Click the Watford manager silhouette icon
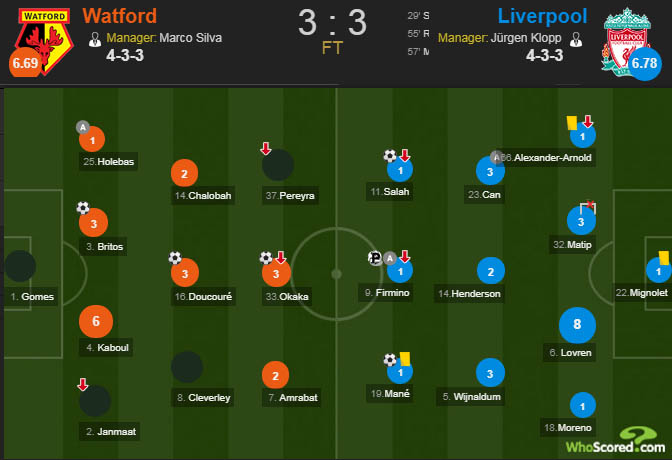The width and height of the screenshot is (672, 460). coord(94,39)
